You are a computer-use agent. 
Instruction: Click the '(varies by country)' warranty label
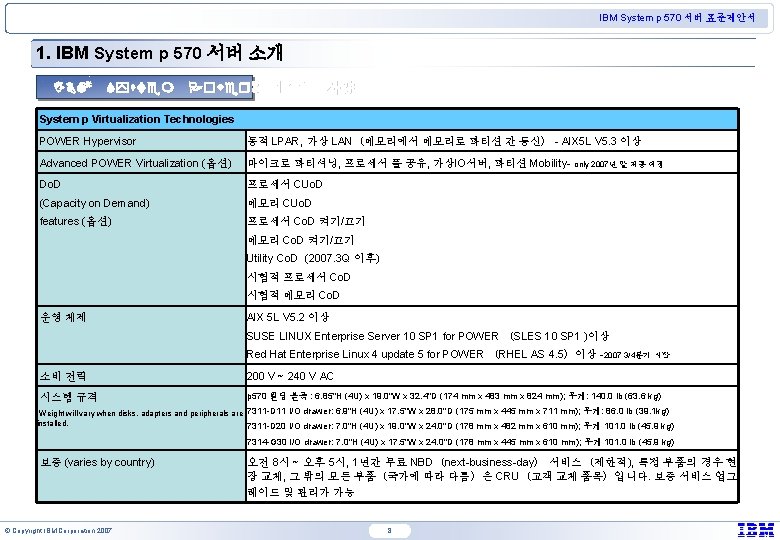[x=109, y=462]
